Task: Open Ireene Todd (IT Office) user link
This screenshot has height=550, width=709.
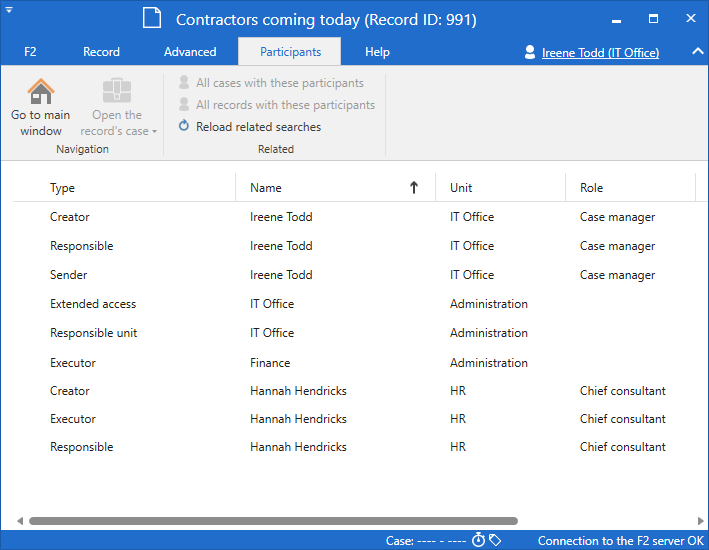Action: point(600,53)
